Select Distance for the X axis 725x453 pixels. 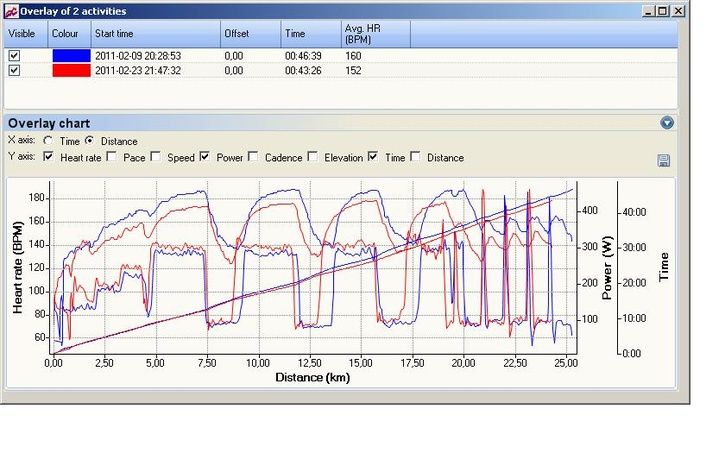click(x=90, y=141)
